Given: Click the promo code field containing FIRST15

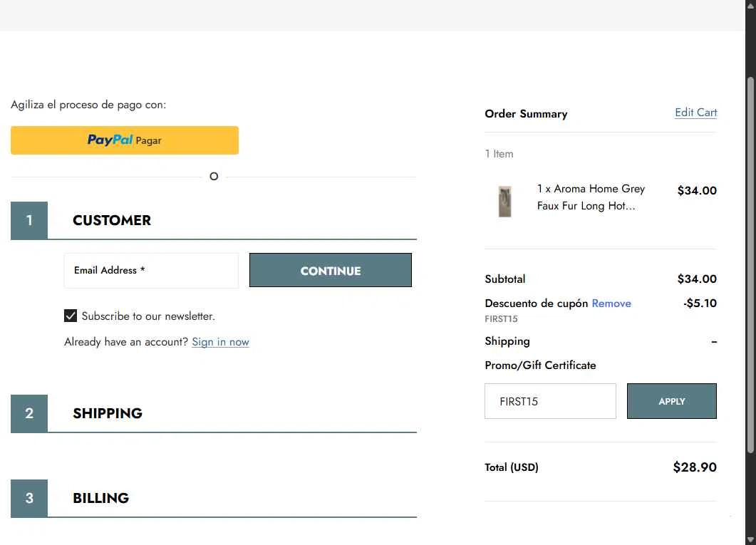Looking at the screenshot, I should [x=550, y=401].
